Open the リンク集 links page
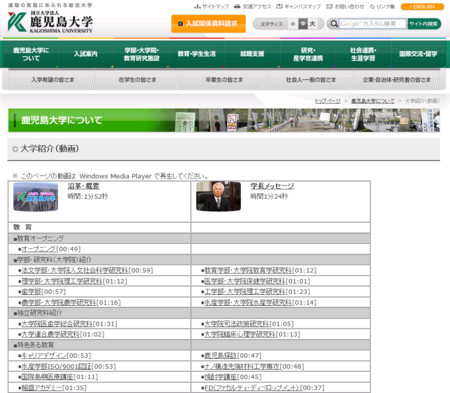 tap(382, 7)
